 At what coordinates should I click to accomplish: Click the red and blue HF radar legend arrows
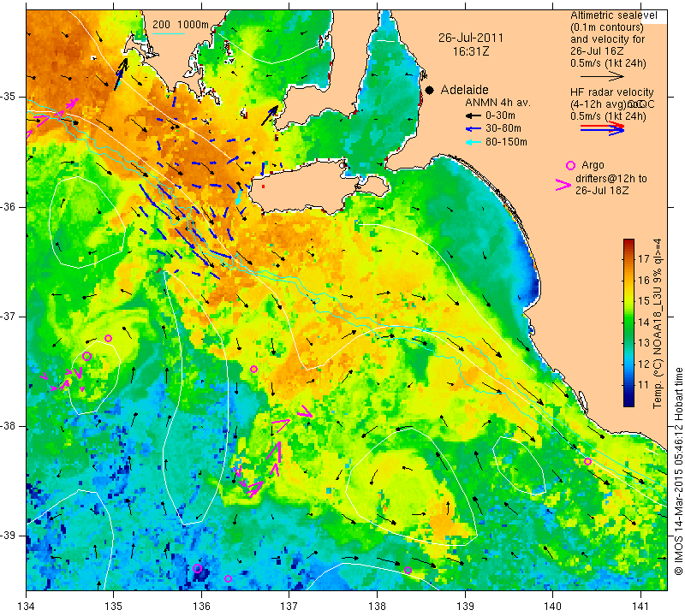pyautogui.click(x=603, y=128)
